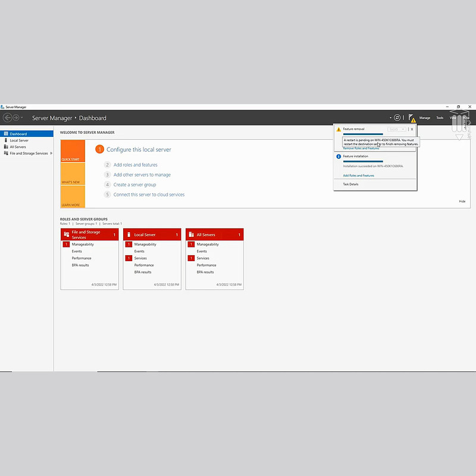Open navigation history dropdown arrow
The height and width of the screenshot is (476, 476).
tap(22, 117)
